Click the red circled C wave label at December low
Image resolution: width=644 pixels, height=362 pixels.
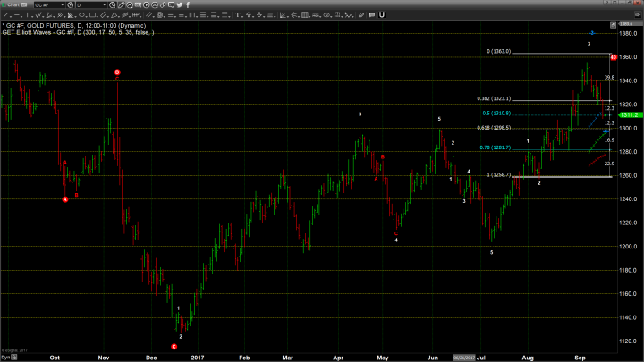174,347
